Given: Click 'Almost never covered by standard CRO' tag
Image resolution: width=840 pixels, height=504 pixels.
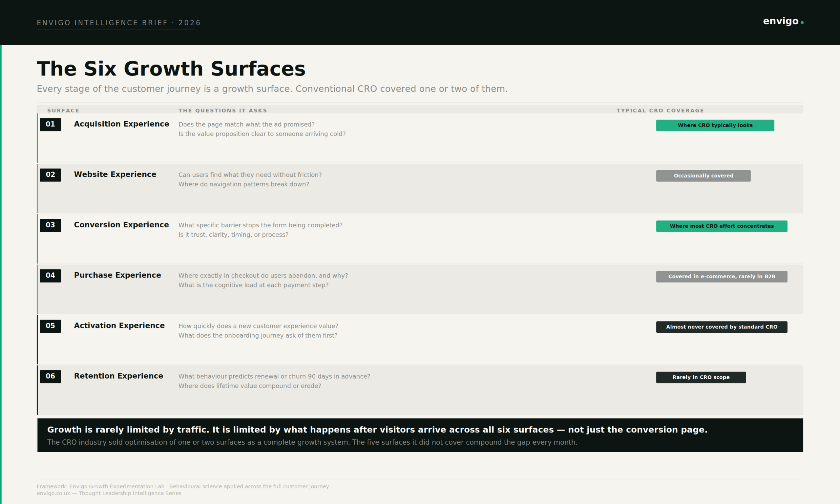Looking at the screenshot, I should point(722,327).
